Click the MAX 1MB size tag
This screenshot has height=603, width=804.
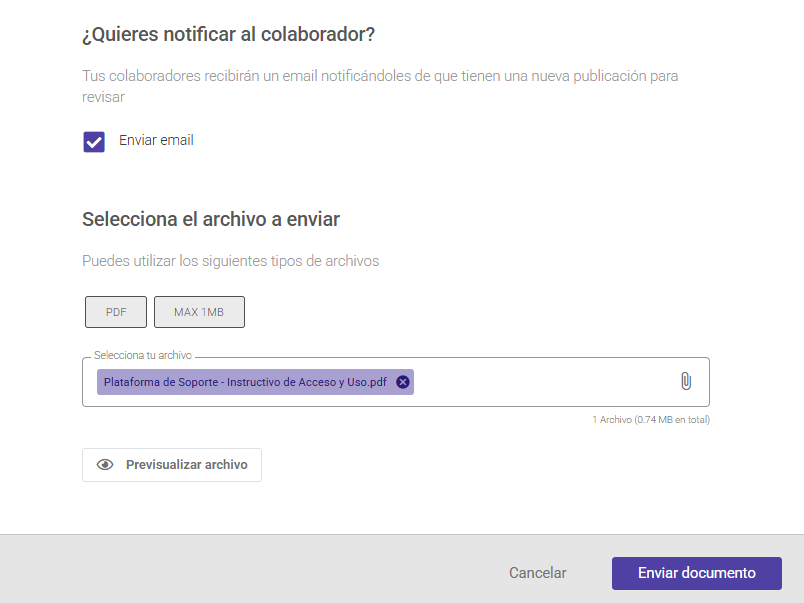pyautogui.click(x=199, y=312)
